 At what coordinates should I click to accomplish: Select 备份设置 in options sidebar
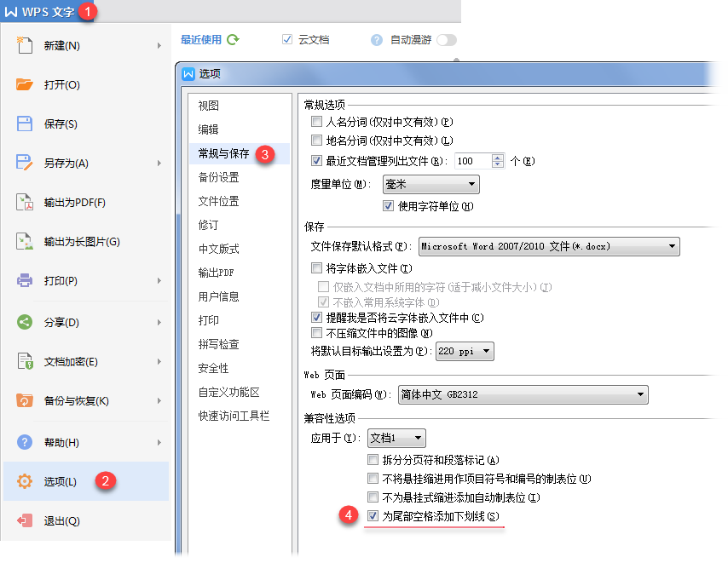click(219, 177)
